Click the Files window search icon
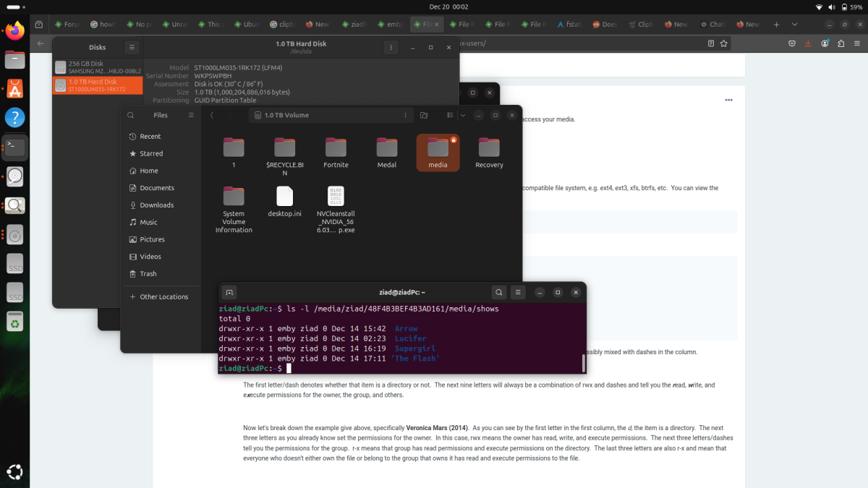Image resolution: width=868 pixels, height=488 pixels. pos(130,115)
